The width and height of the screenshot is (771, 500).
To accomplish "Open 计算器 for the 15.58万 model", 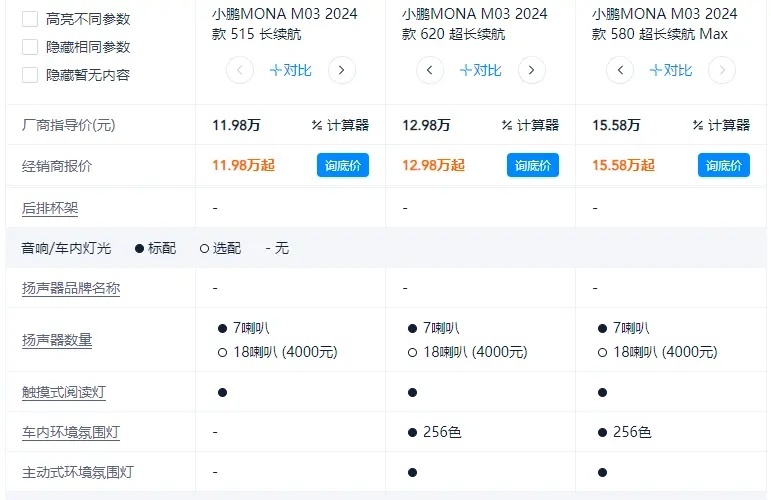I will click(721, 125).
